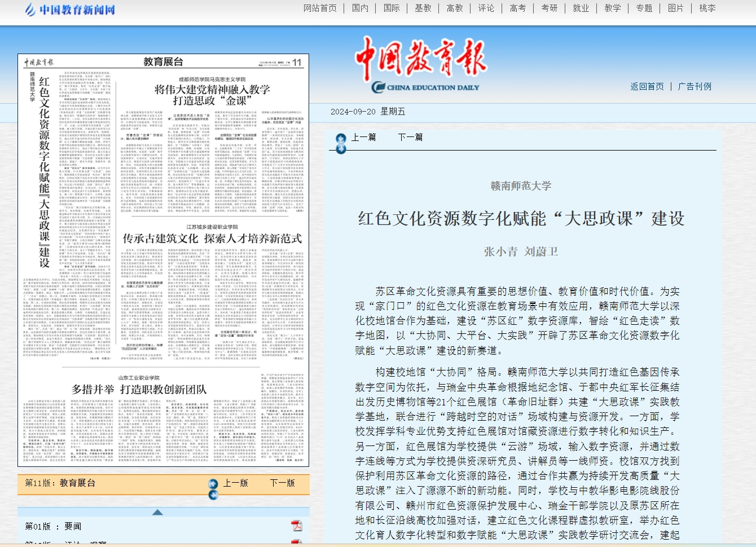756x547 pixels.
Task: Click 成都师范学院马克思主义学院 subheading in the thumbnail
Action: tap(212, 80)
